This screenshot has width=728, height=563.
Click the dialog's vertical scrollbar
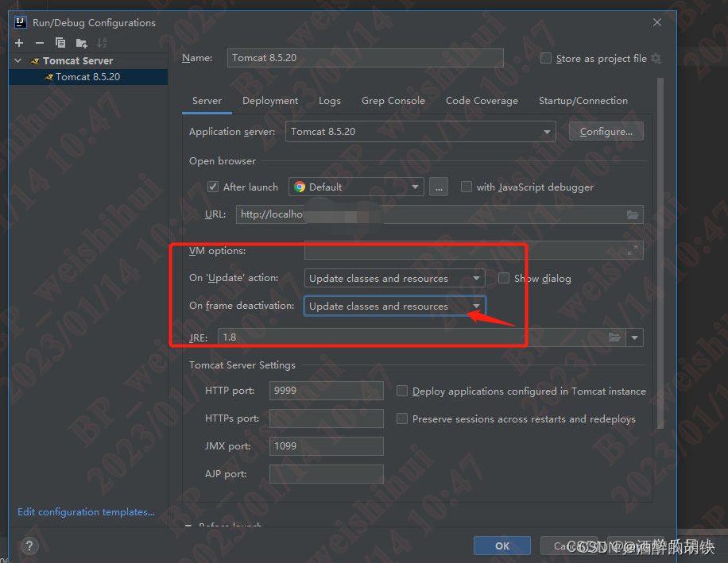coord(660,253)
